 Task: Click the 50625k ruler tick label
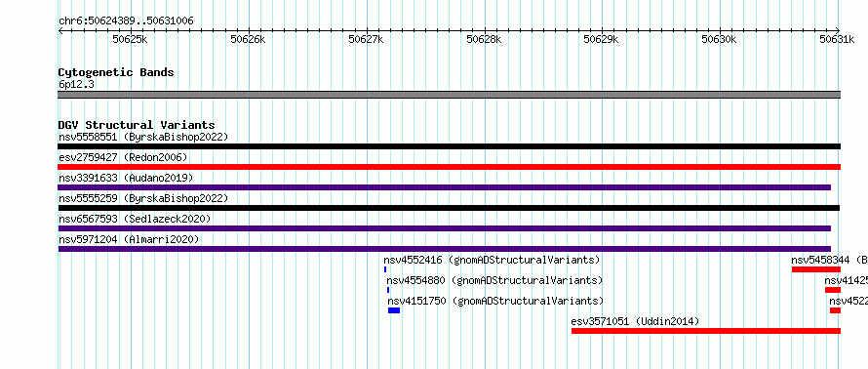coord(130,39)
